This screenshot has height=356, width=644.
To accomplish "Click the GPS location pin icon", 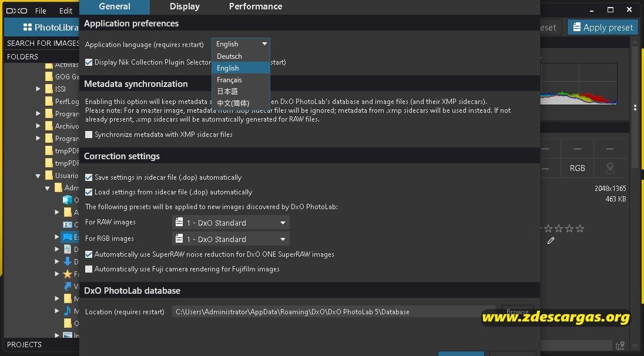I will 610,167.
